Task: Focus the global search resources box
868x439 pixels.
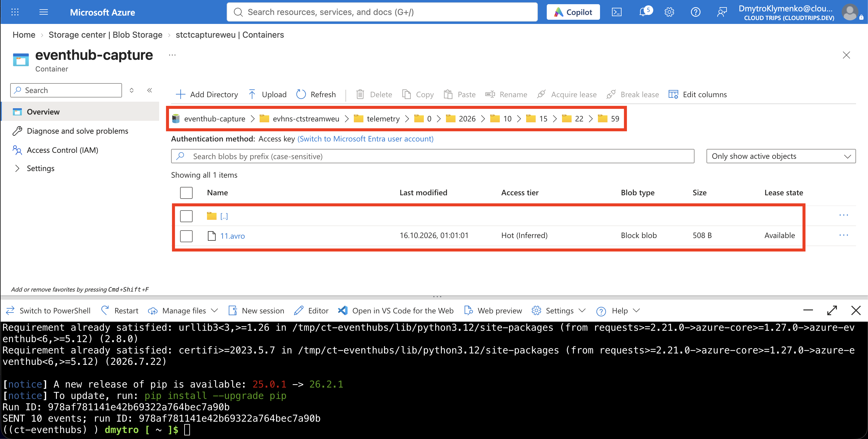Action: pos(382,12)
